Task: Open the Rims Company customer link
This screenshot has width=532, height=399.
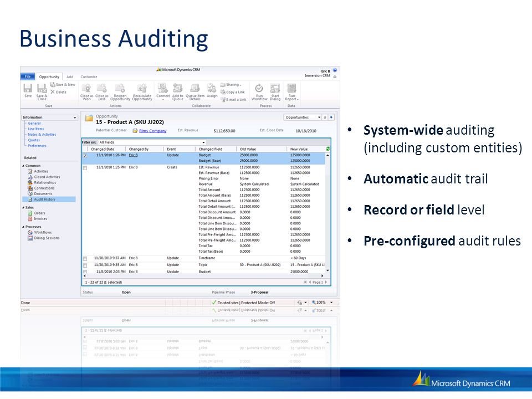Action: [153, 131]
